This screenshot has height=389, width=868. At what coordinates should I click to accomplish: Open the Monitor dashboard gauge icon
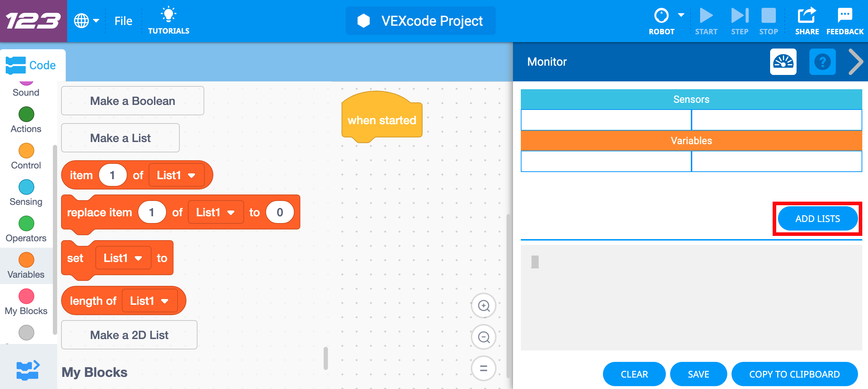pos(783,62)
